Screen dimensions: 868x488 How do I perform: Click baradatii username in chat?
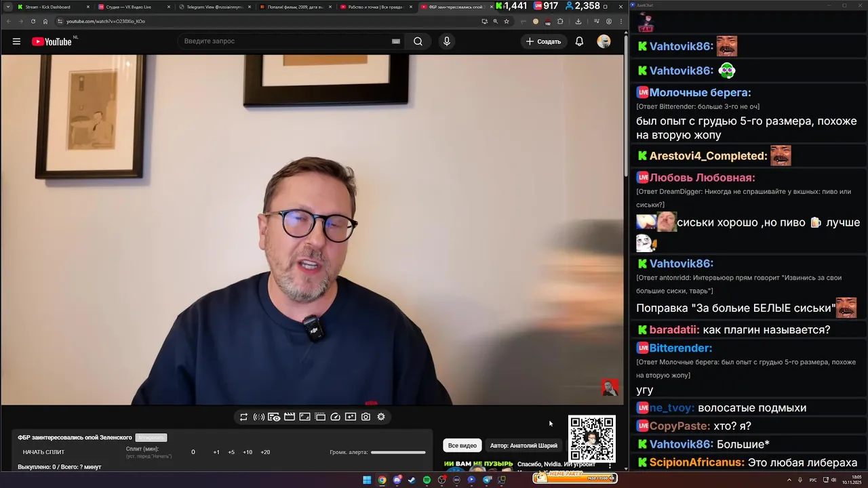pos(674,330)
